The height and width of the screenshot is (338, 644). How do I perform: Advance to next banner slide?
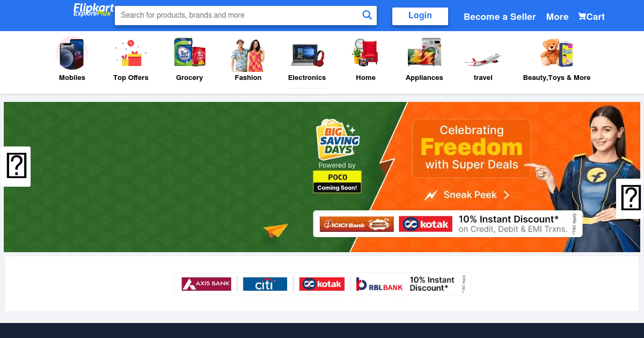point(630,199)
